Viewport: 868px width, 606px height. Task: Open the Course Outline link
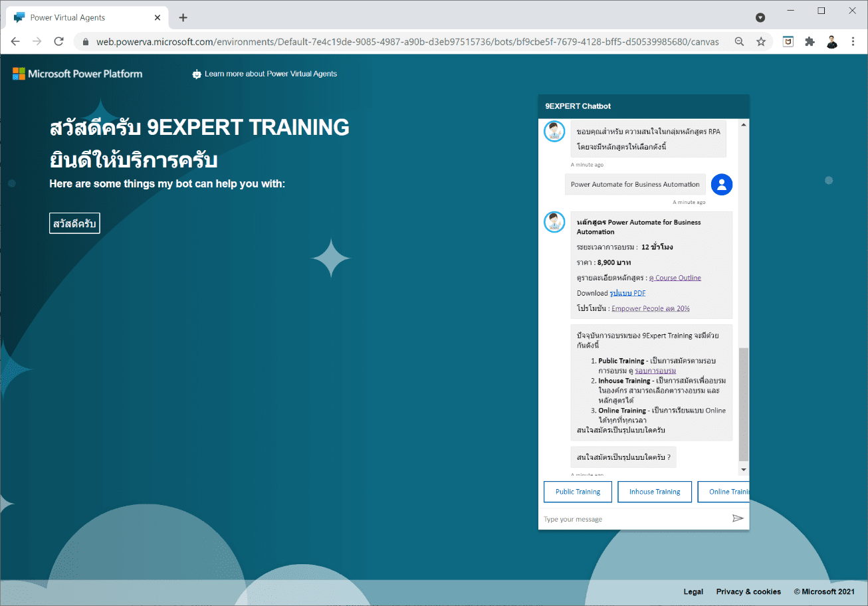click(x=675, y=278)
